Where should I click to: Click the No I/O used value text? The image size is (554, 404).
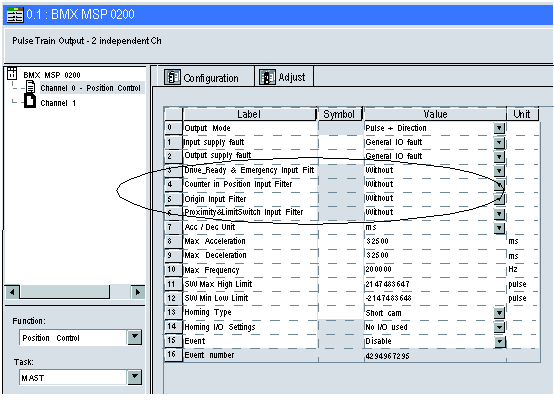click(387, 327)
